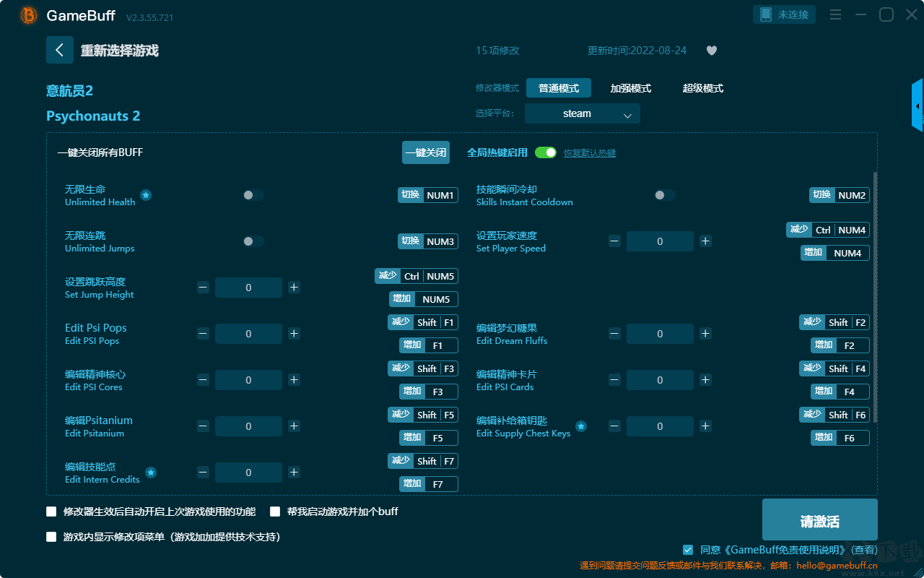924x578 pixels.
Task: Click the Edit Psitanium value field
Action: click(248, 426)
